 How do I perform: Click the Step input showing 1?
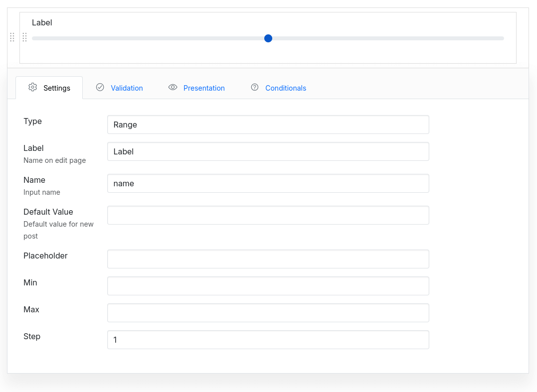point(268,340)
